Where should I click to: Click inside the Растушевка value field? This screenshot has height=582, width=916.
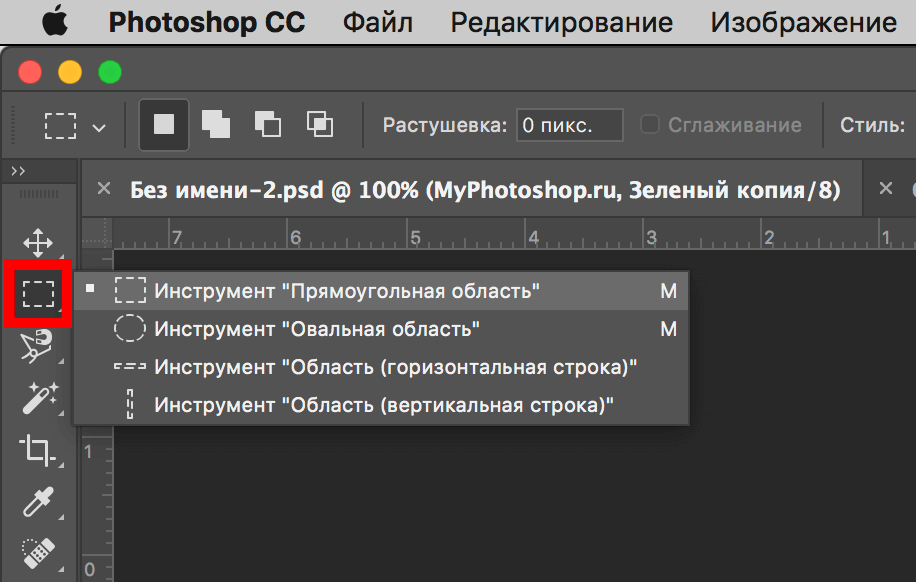570,124
